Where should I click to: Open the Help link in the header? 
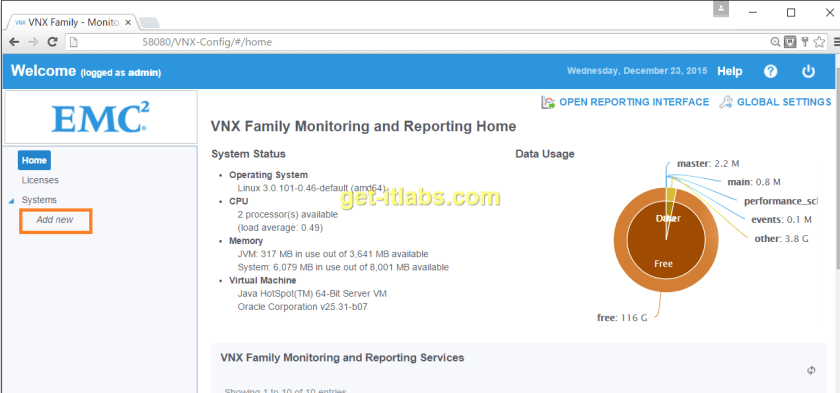point(730,71)
